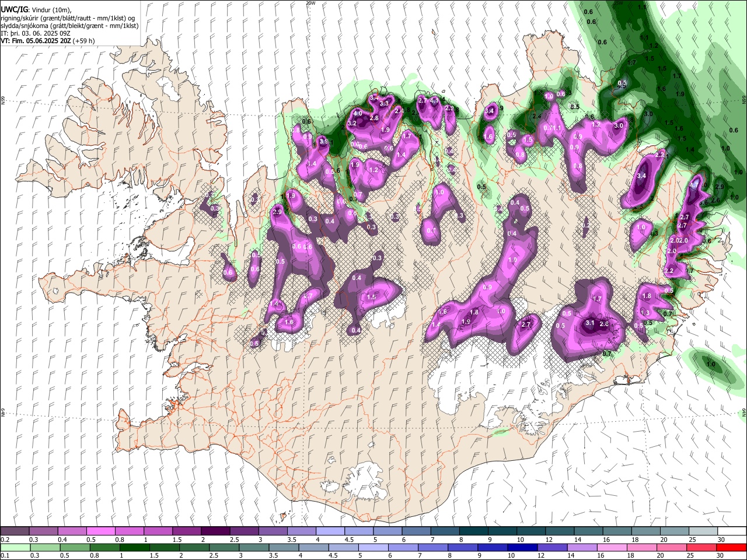Image resolution: width=747 pixels, height=560 pixels.
Task: Click the 3.1 snowfall value over the southeast glacier
Action: click(x=589, y=323)
